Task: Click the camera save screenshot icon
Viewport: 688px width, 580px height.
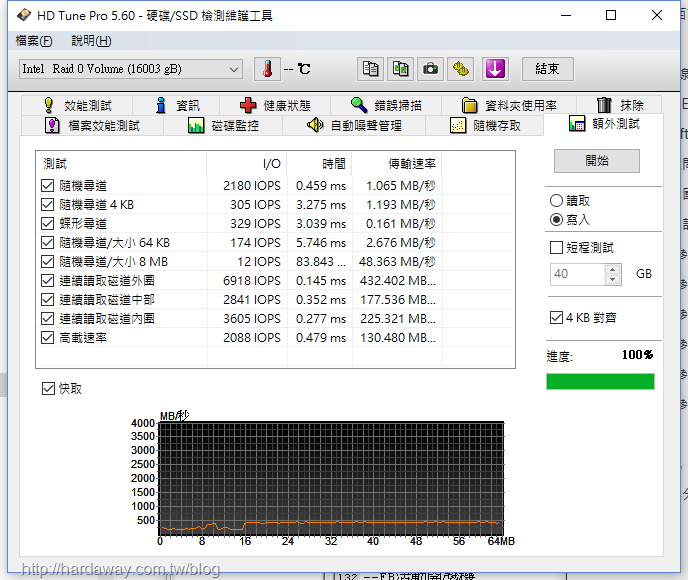Action: tap(430, 69)
